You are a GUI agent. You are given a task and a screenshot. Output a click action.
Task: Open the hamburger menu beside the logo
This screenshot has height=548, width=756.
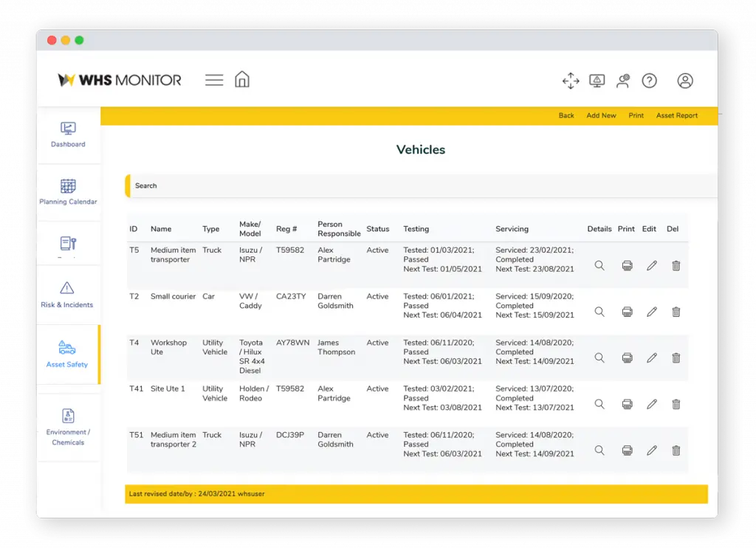[x=214, y=80]
